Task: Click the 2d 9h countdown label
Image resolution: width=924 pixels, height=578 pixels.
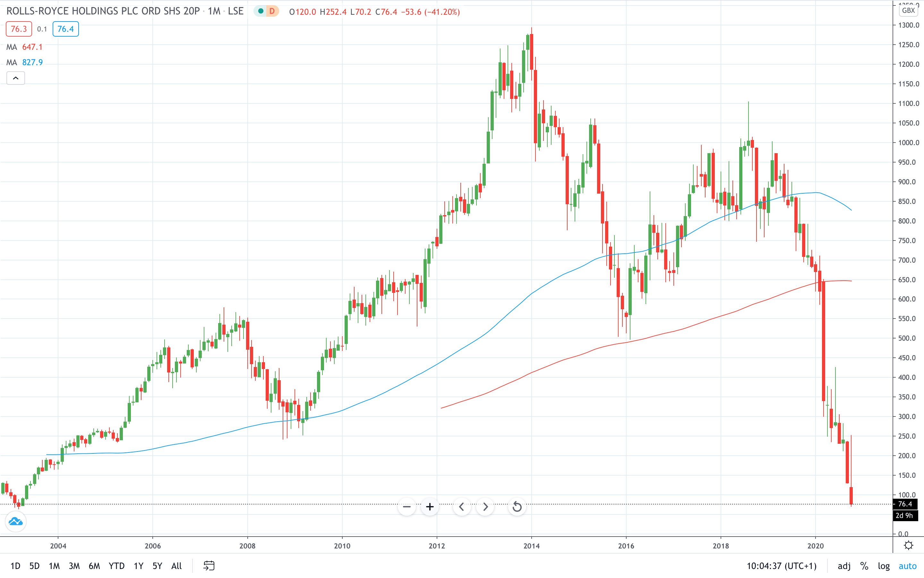Action: click(905, 515)
